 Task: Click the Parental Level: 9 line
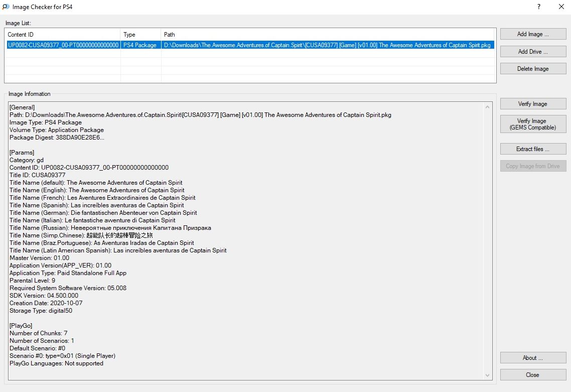(x=33, y=281)
